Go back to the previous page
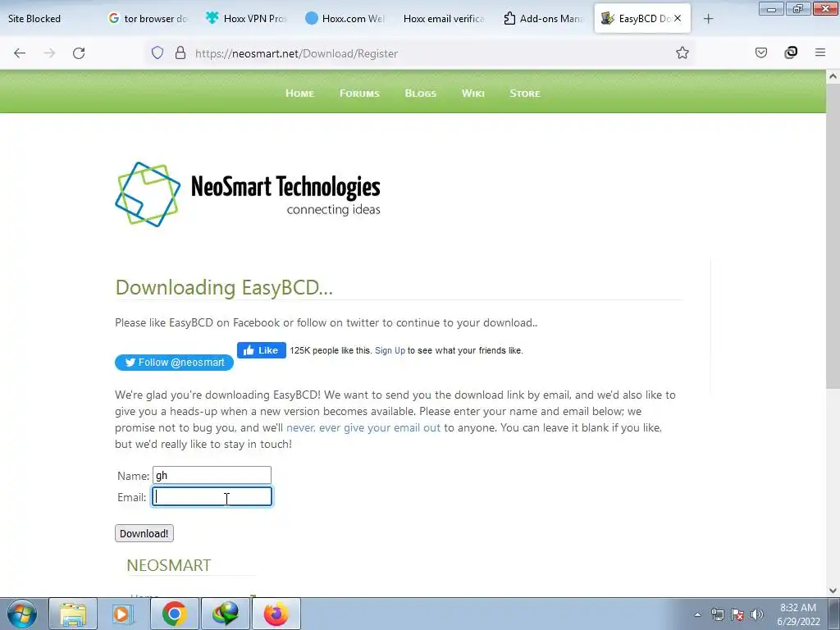This screenshot has height=630, width=840. [x=20, y=53]
